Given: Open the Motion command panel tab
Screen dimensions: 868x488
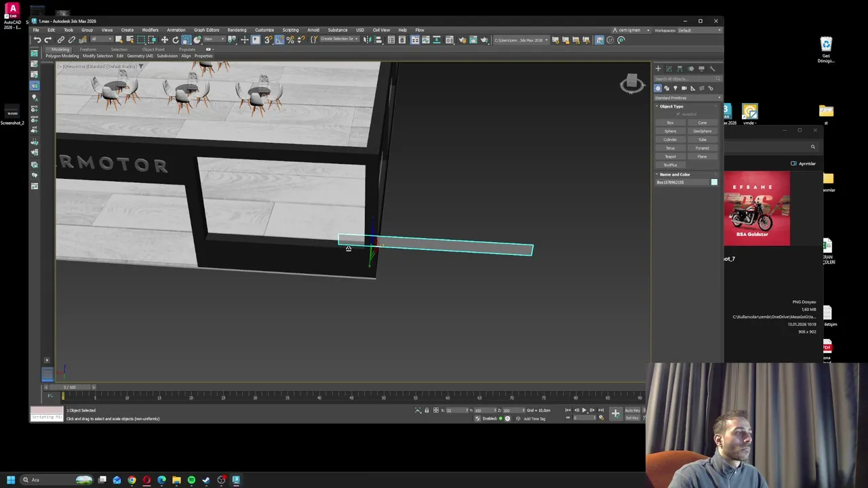Looking at the screenshot, I should [x=690, y=68].
